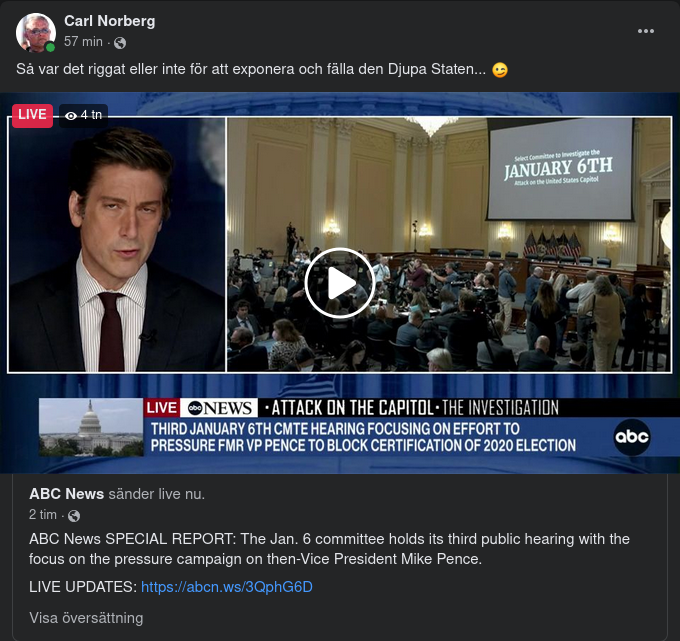Click "Visa översättning" to translate post

86,618
